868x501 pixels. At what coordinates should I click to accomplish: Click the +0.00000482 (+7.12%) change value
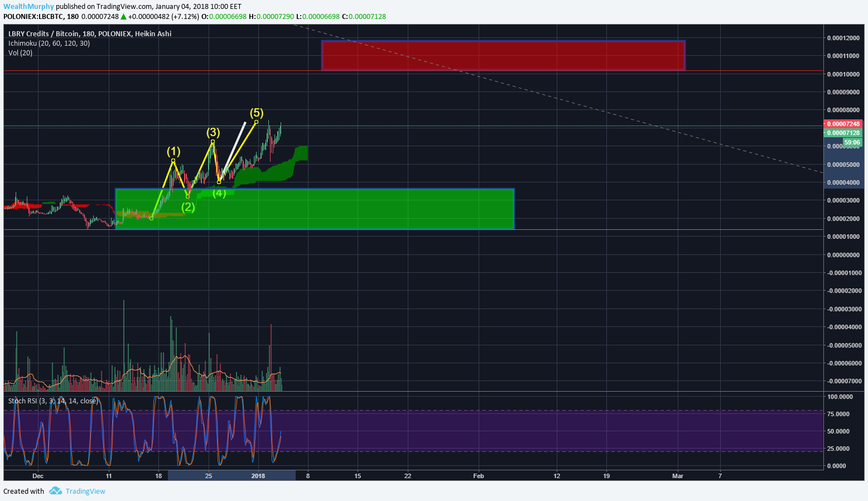tap(163, 17)
